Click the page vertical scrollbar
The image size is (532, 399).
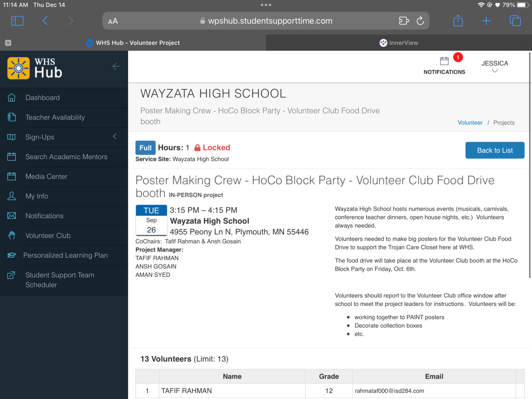[x=530, y=166]
